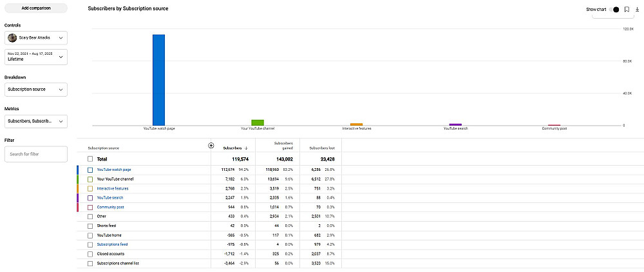
Task: Click the download export icon
Action: 638,10
